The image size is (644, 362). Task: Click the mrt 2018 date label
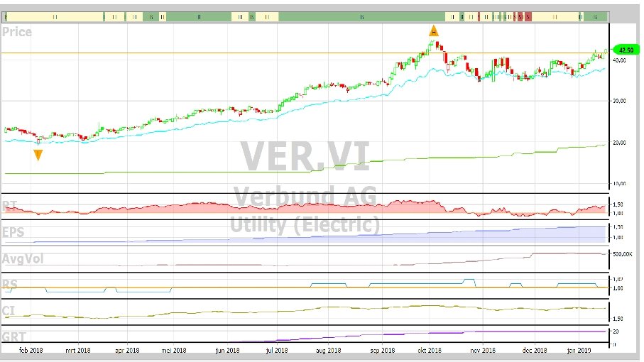click(x=78, y=350)
